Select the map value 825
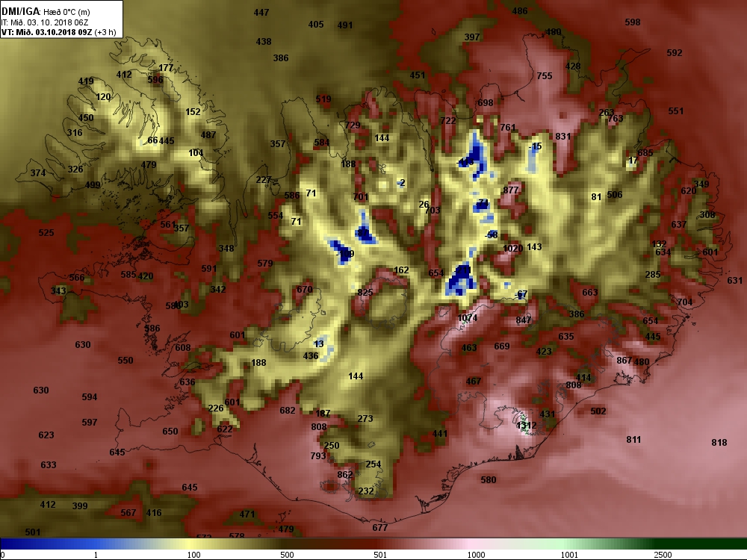 tap(365, 293)
